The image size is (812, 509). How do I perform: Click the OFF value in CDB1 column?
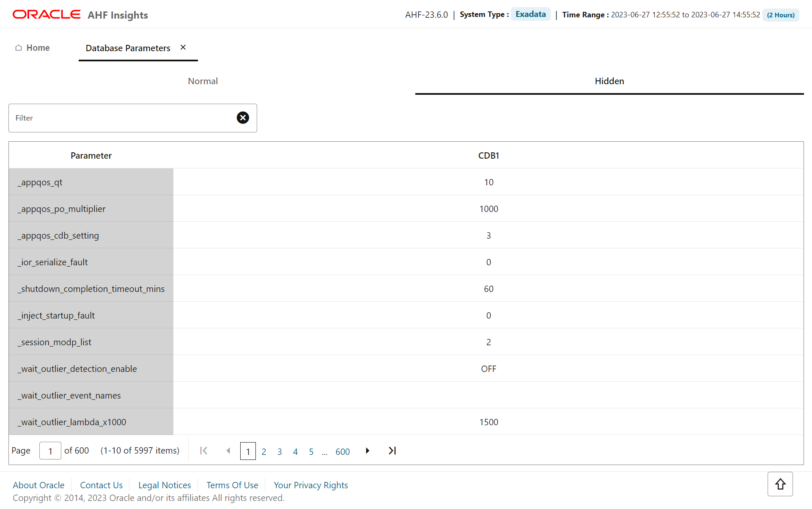[488, 369]
